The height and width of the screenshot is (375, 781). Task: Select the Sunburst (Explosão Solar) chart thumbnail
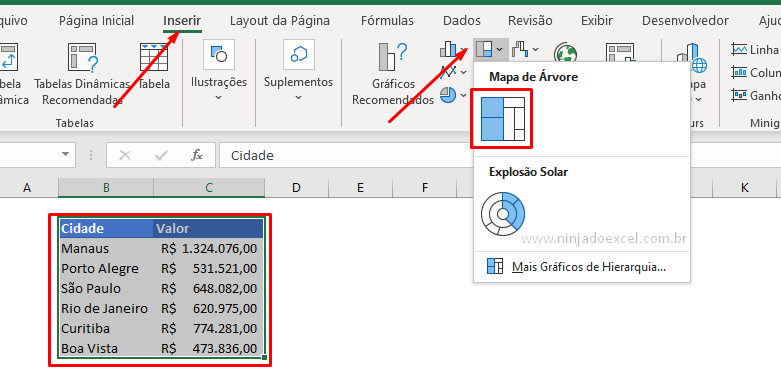coord(503,214)
